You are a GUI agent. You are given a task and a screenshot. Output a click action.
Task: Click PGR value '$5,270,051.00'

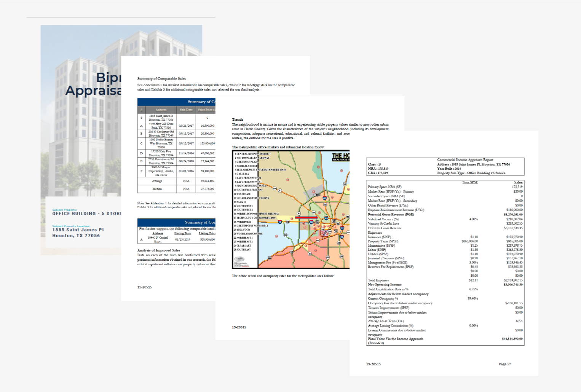point(513,215)
